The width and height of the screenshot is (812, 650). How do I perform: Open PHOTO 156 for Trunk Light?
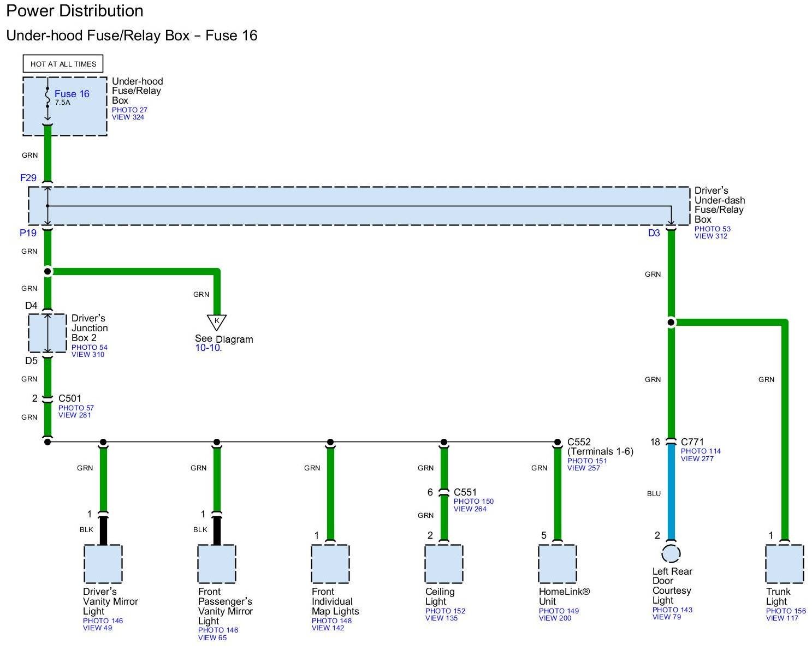coord(786,611)
